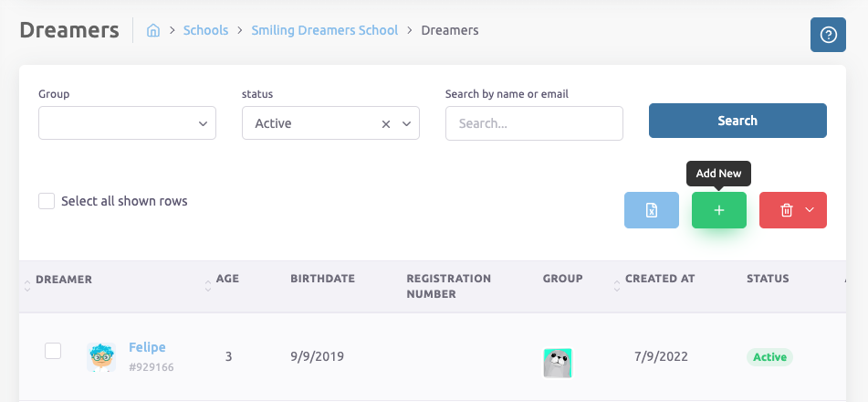
Task: Click Felipe's avatar image
Action: [101, 356]
